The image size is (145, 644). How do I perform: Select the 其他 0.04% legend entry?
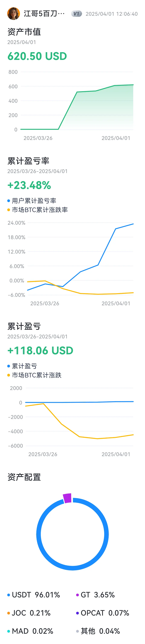(98, 631)
